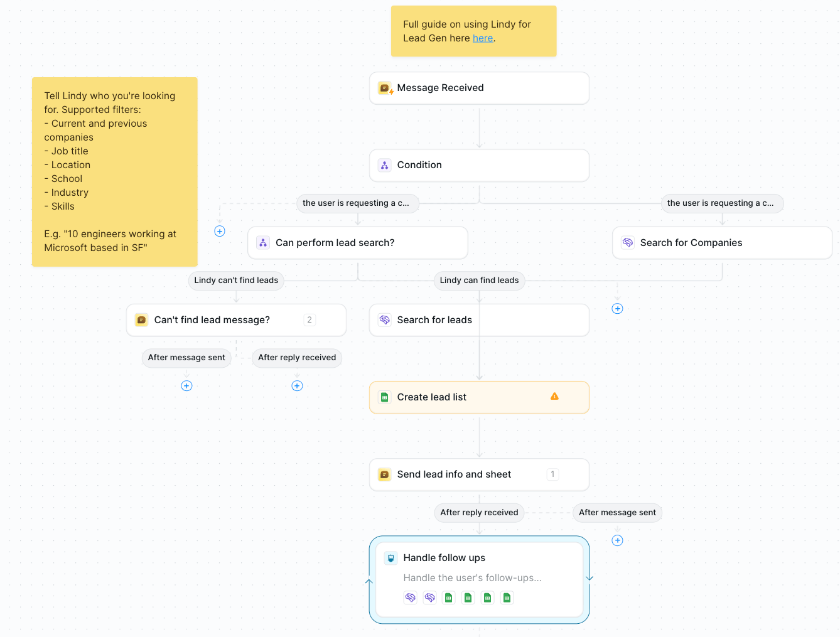Screen dimensions: 840x637
Task: Select the Message Received node
Action: click(x=480, y=88)
